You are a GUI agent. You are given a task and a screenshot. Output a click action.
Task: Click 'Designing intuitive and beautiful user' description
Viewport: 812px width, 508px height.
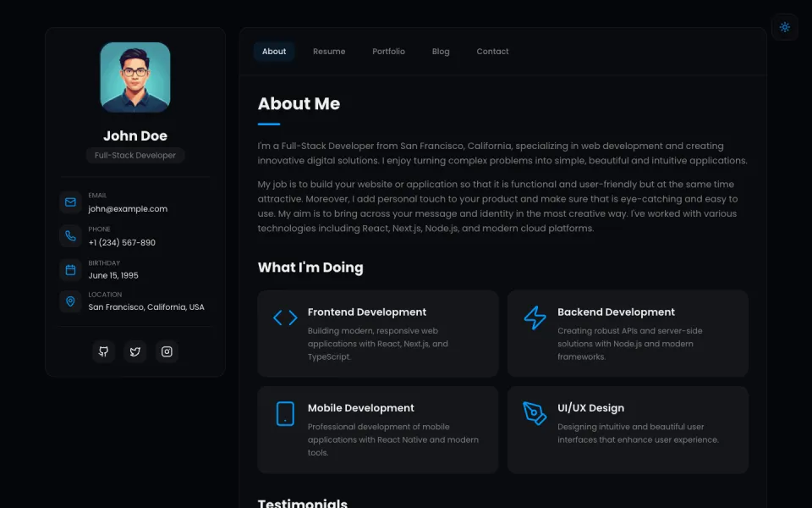(638, 433)
